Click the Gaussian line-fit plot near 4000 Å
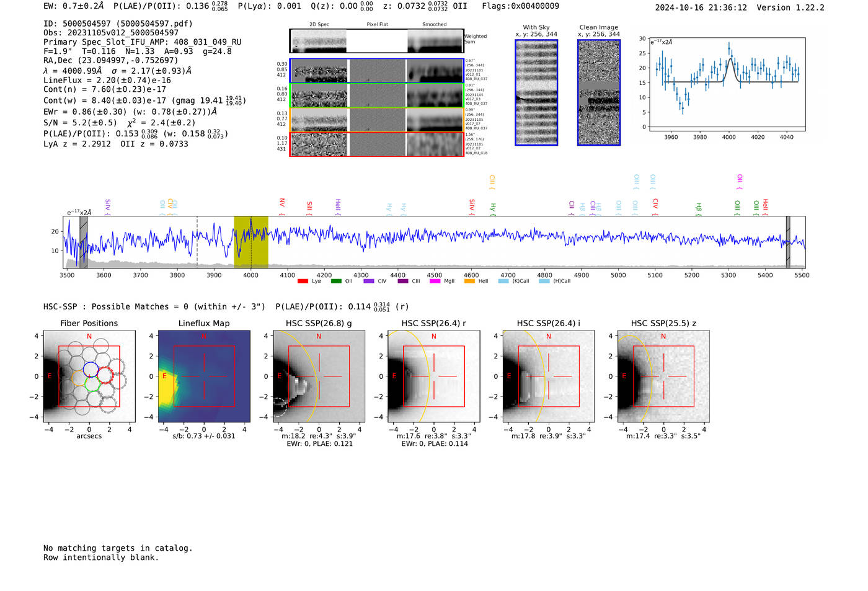Screen dimensions: 868x591 (727, 84)
